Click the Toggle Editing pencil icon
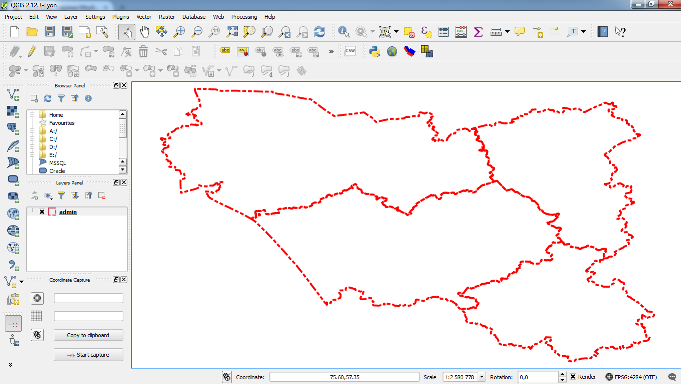Viewport: 681px width, 384px height. click(31, 51)
